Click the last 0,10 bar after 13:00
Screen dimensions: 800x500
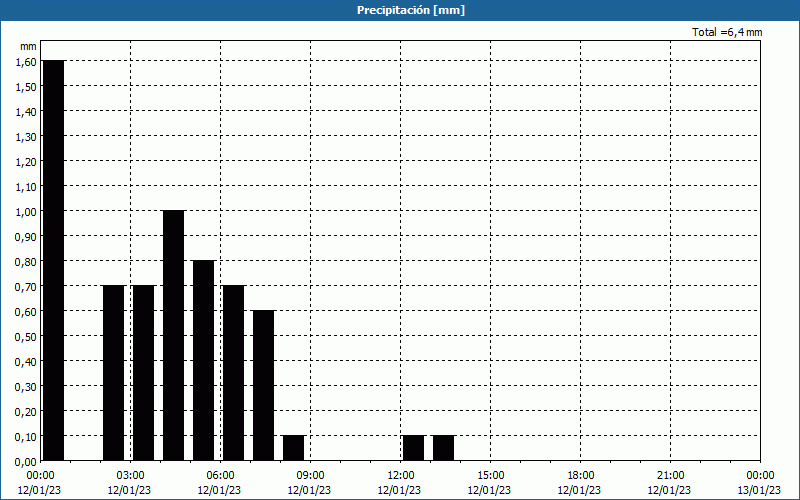coord(444,448)
